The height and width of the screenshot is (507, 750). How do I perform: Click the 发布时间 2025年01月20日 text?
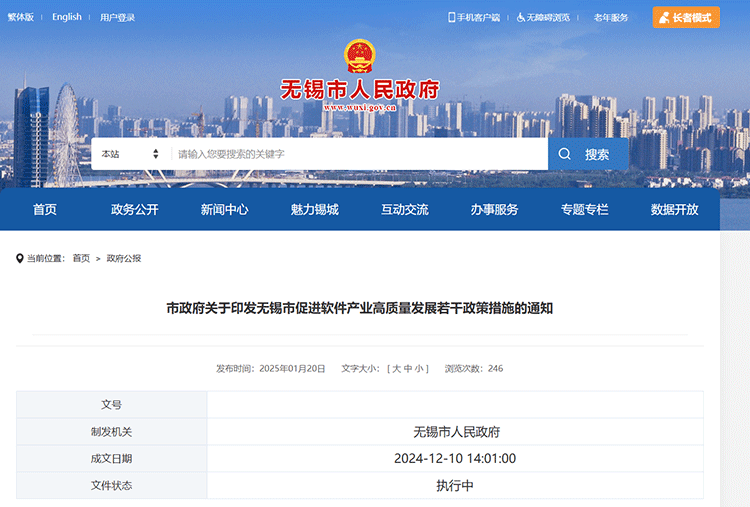(x=271, y=369)
